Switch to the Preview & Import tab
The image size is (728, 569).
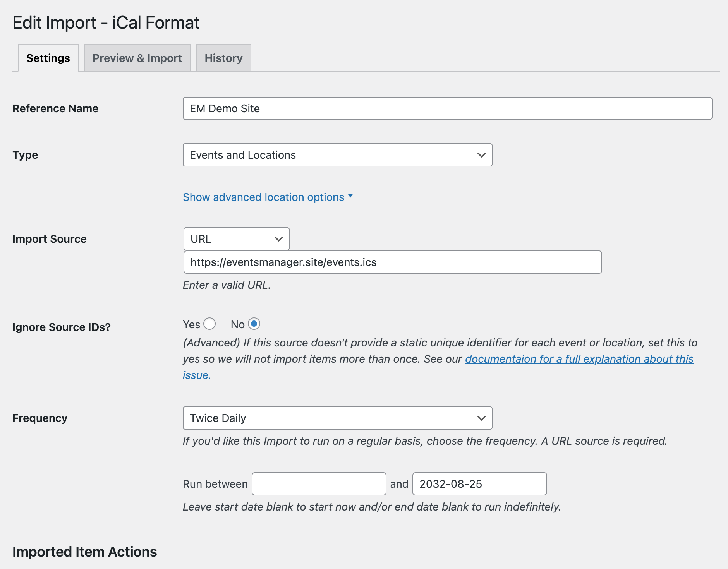137,58
